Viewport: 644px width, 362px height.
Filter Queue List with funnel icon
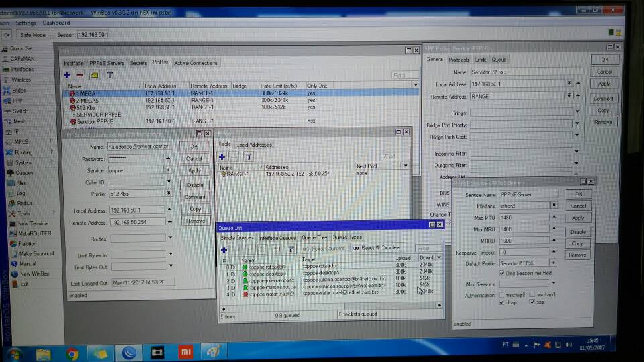point(291,249)
